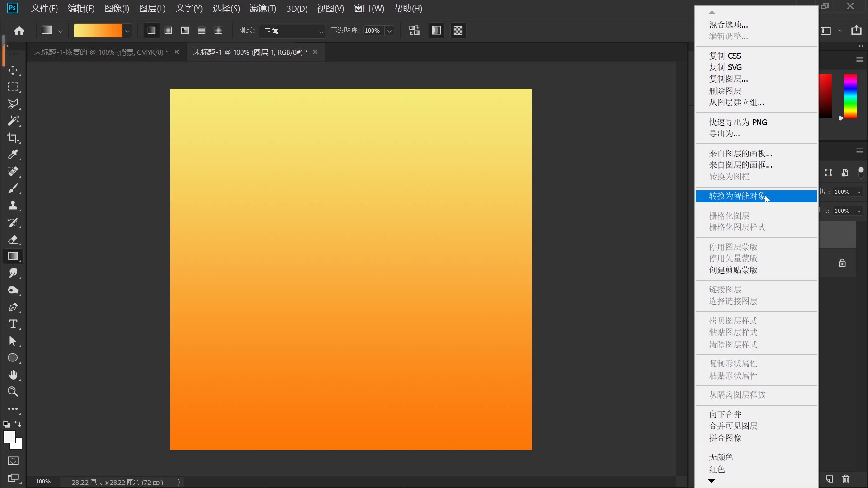The image size is (868, 488).
Task: Select the Crop tool
Action: point(13,138)
